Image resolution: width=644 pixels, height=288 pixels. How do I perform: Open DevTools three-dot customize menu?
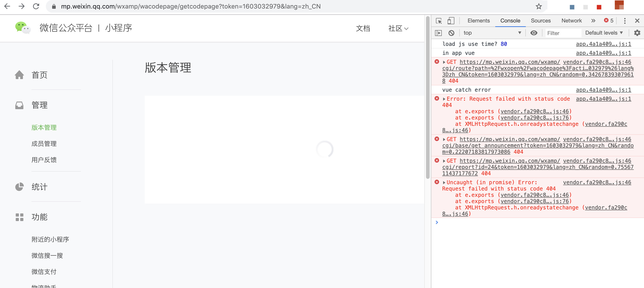click(x=624, y=21)
